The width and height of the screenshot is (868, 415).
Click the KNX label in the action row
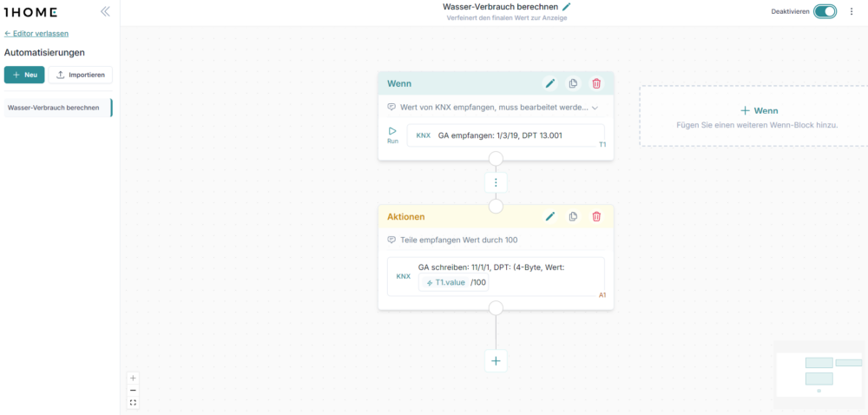[404, 277]
